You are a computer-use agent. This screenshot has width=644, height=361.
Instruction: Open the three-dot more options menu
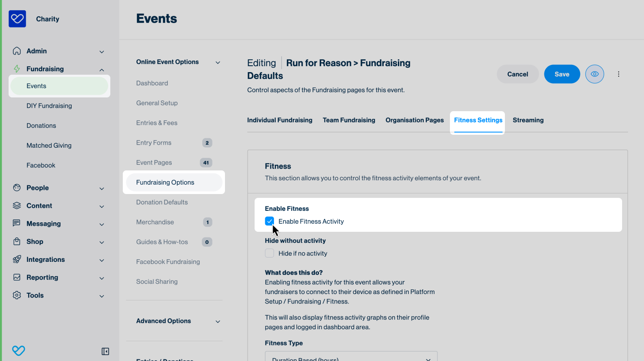[619, 74]
